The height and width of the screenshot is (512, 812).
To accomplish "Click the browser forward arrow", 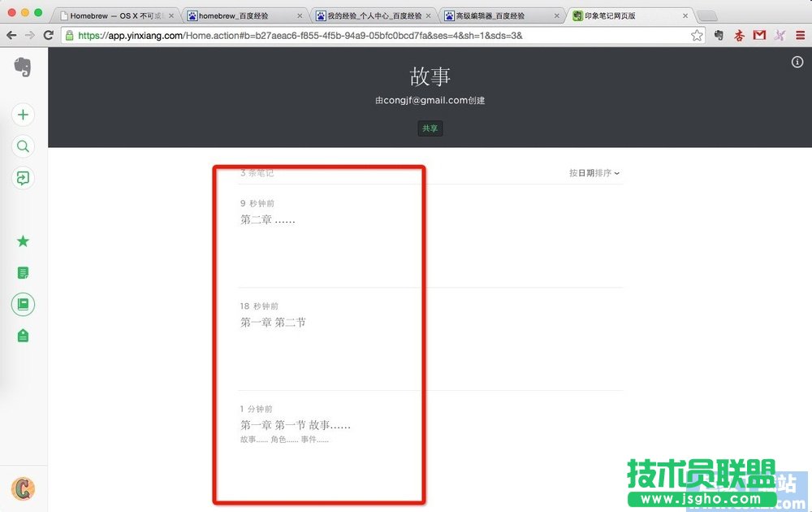I will click(x=30, y=35).
